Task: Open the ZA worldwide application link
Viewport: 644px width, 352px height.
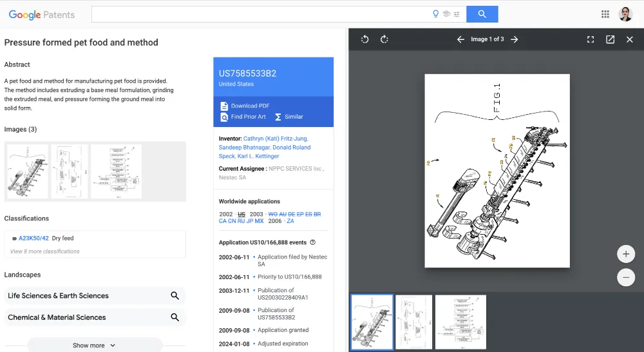Action: 290,221
